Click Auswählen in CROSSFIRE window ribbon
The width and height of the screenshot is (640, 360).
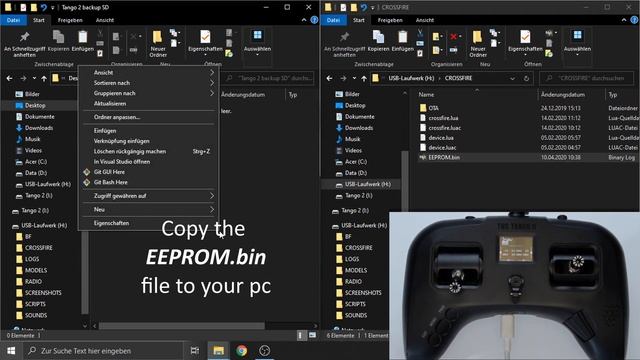click(577, 41)
